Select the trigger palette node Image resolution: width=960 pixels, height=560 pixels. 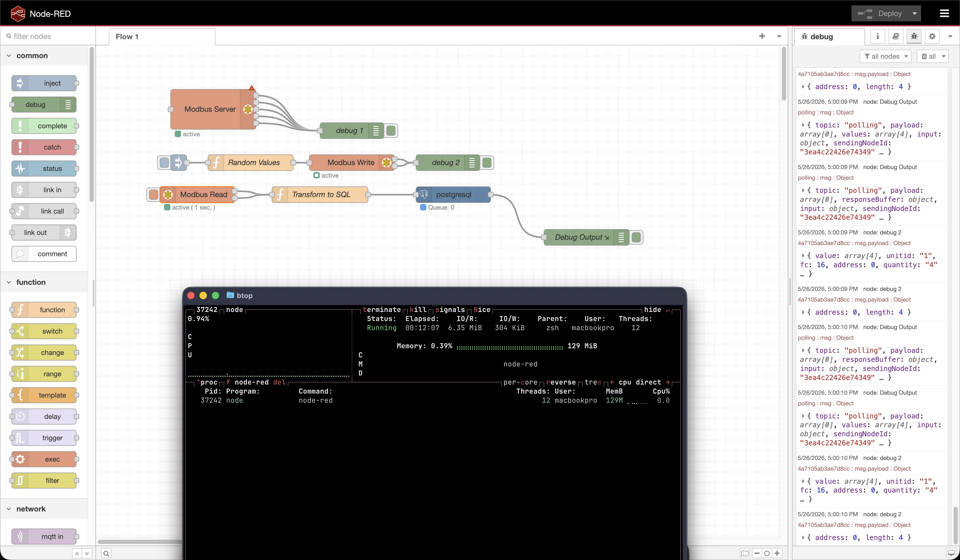[44, 438]
